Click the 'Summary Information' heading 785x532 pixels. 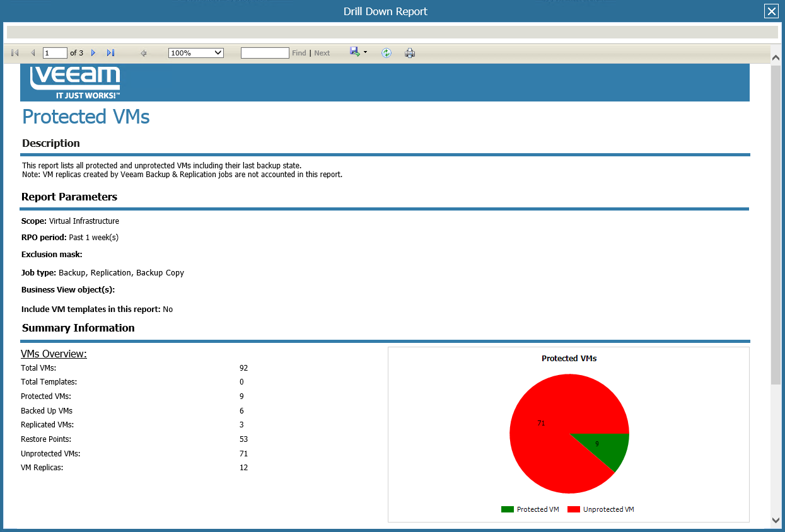(x=78, y=328)
